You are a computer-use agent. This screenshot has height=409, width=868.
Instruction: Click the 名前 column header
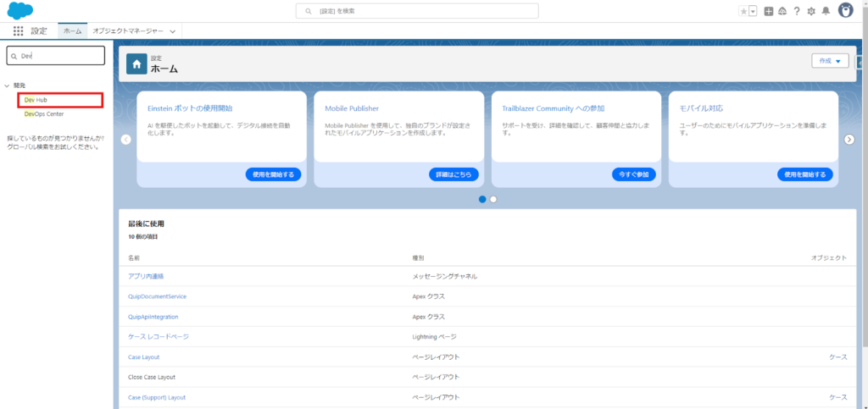tap(134, 258)
